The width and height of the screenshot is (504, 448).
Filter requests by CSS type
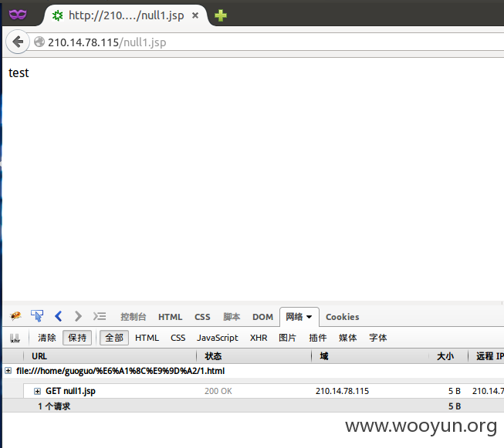coord(178,338)
